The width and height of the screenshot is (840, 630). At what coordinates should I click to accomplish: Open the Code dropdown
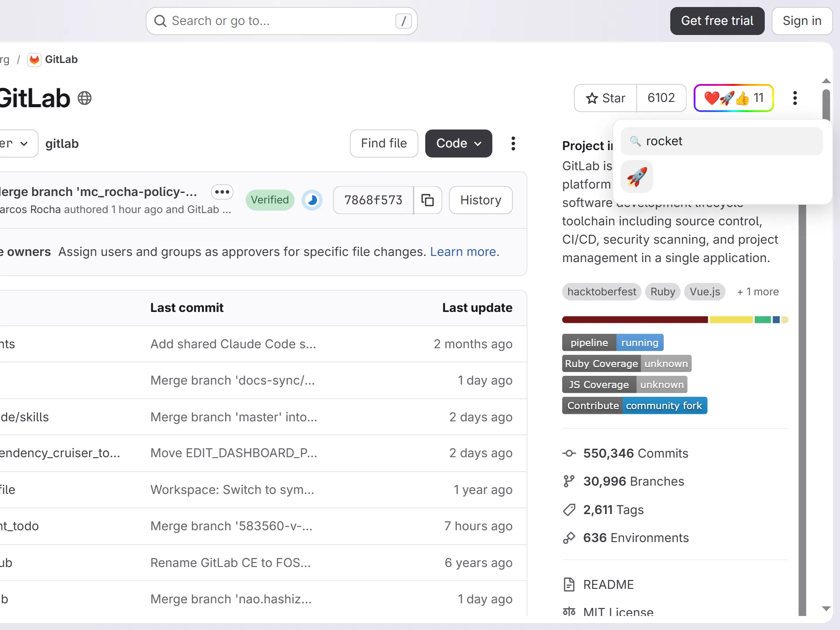point(458,143)
